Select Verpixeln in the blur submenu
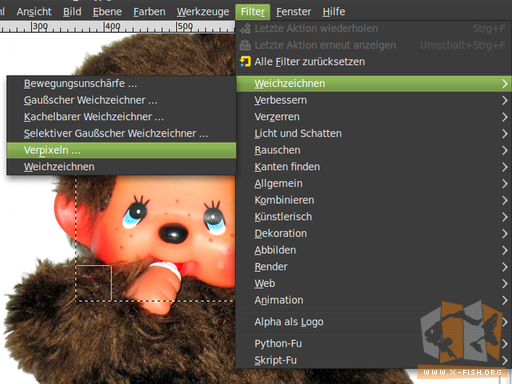 click(121, 150)
